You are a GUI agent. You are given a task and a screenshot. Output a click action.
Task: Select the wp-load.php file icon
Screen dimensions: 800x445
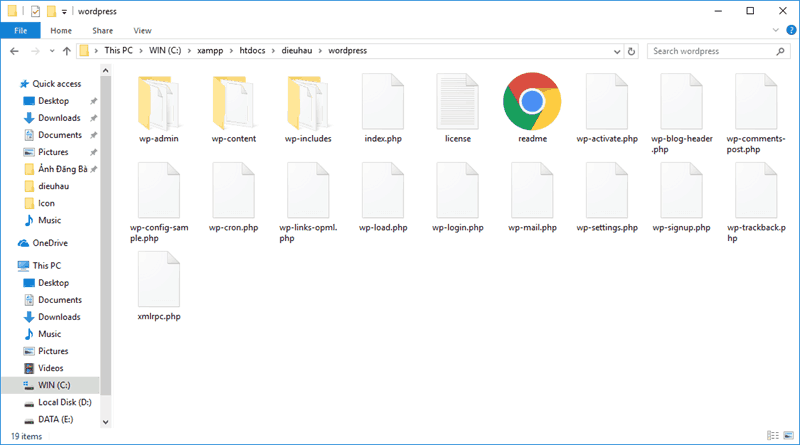[383, 190]
